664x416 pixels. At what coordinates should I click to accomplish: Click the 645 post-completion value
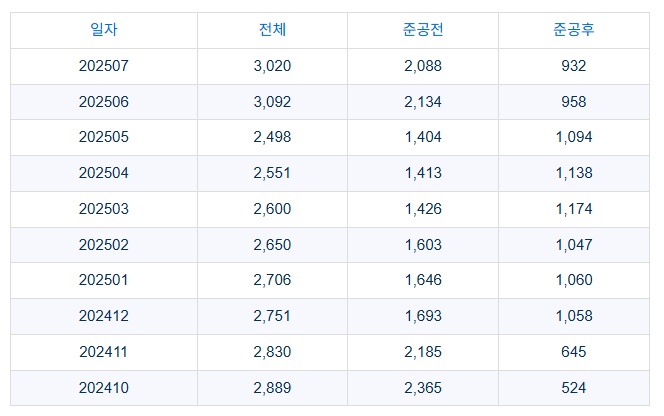pos(574,352)
